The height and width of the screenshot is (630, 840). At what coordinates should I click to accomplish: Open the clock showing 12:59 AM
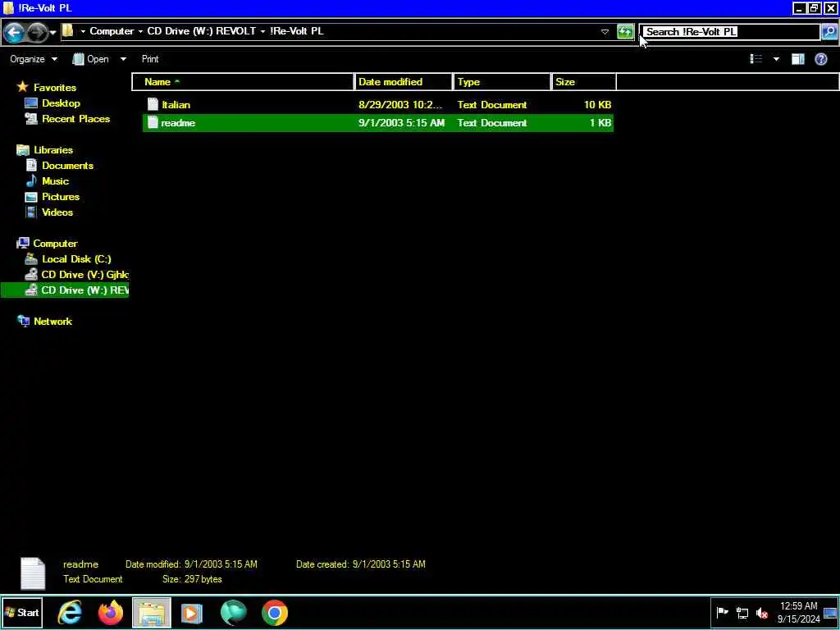(798, 612)
